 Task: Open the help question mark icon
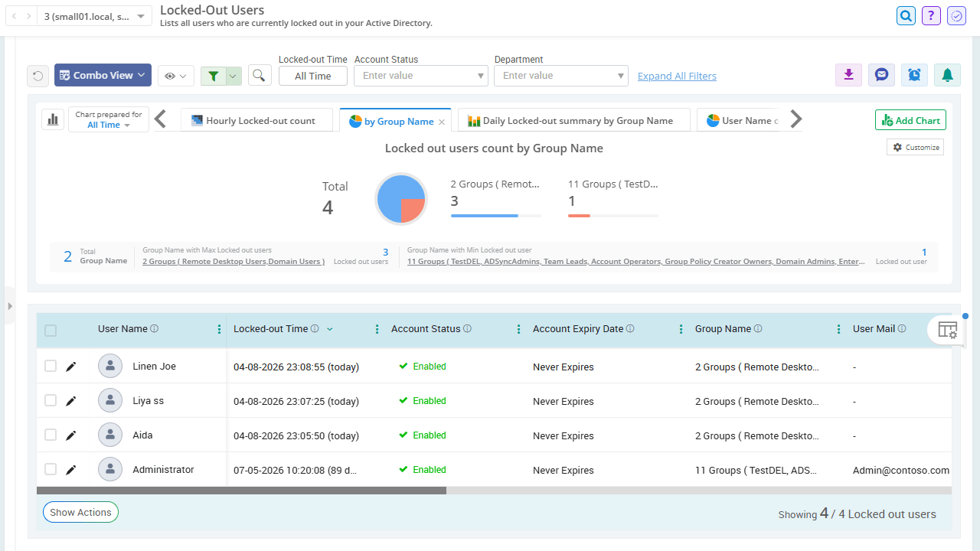tap(931, 15)
